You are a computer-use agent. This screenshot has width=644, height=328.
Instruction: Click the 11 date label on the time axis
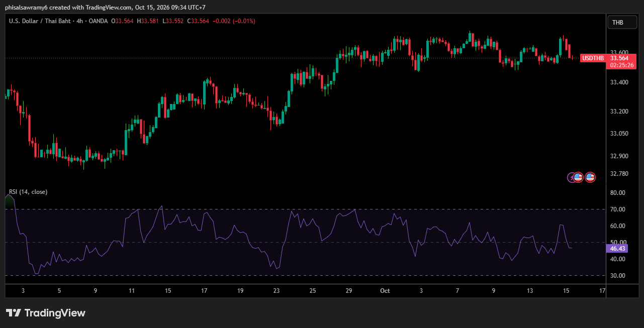pyautogui.click(x=132, y=290)
